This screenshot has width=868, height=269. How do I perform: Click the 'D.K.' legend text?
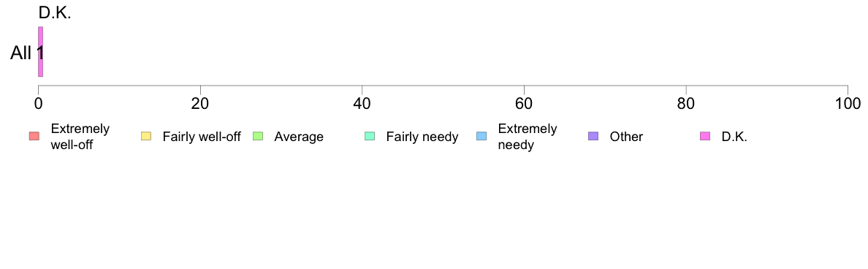(734, 137)
